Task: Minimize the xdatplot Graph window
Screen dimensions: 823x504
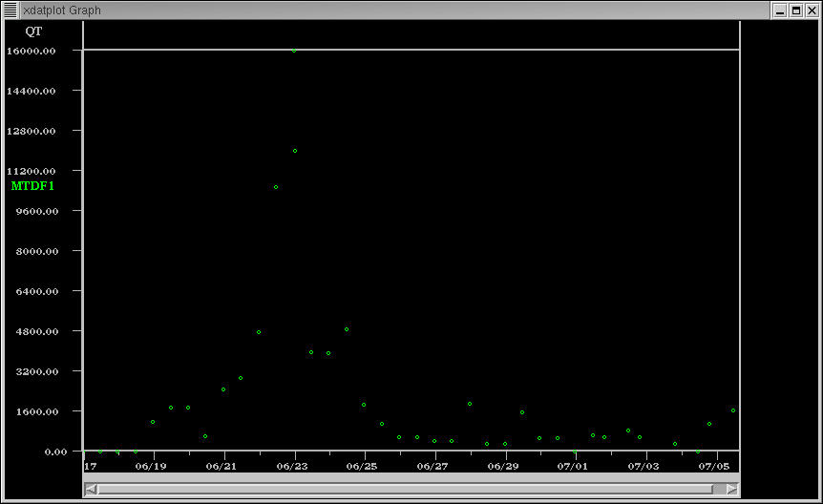Action: 780,10
